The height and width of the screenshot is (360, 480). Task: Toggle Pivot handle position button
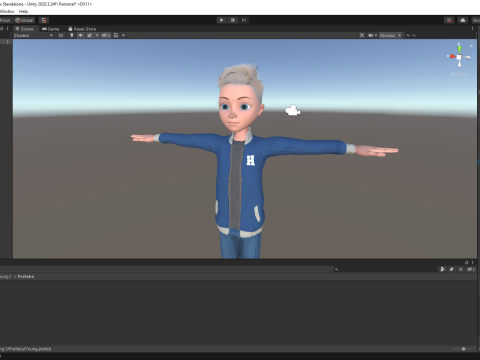(x=5, y=20)
